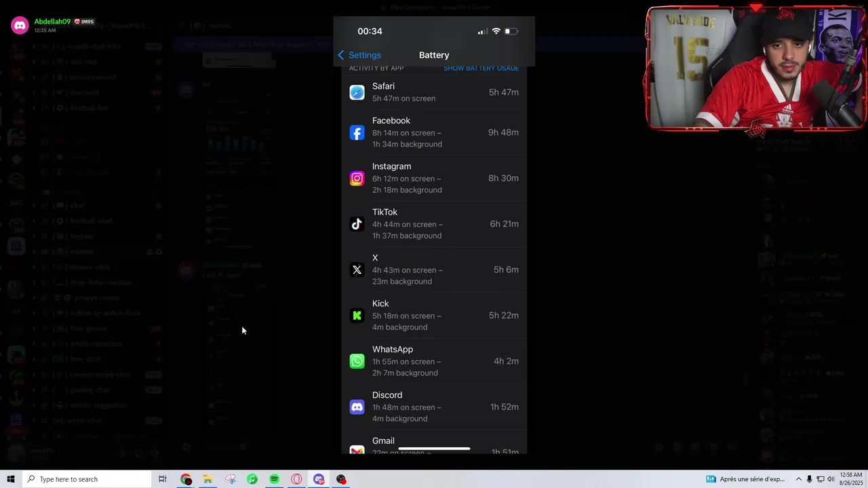Viewport: 868px width, 488px height.
Task: Click the phone's Wi-Fi status icon
Action: click(x=496, y=31)
